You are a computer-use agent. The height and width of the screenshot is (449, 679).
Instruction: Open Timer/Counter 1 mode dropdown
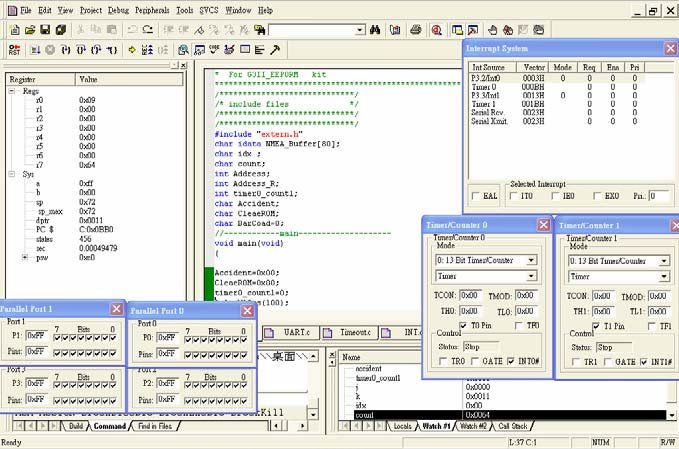pyautogui.click(x=664, y=261)
